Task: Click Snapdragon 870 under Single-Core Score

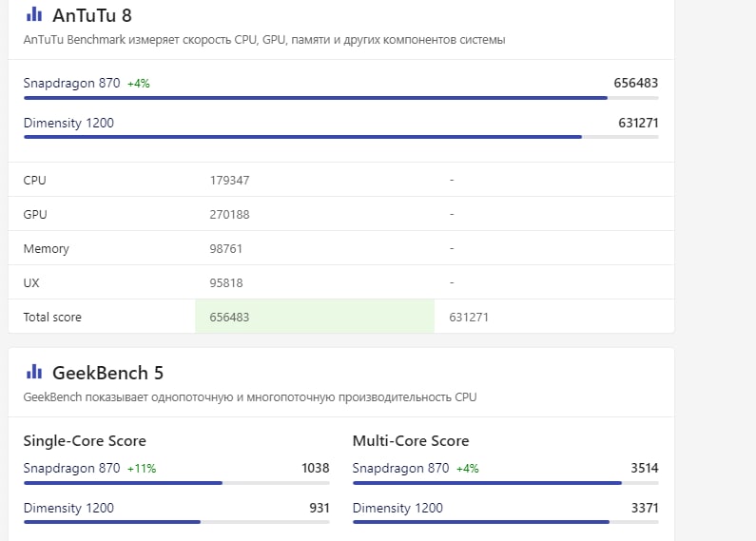Action: pyautogui.click(x=71, y=468)
